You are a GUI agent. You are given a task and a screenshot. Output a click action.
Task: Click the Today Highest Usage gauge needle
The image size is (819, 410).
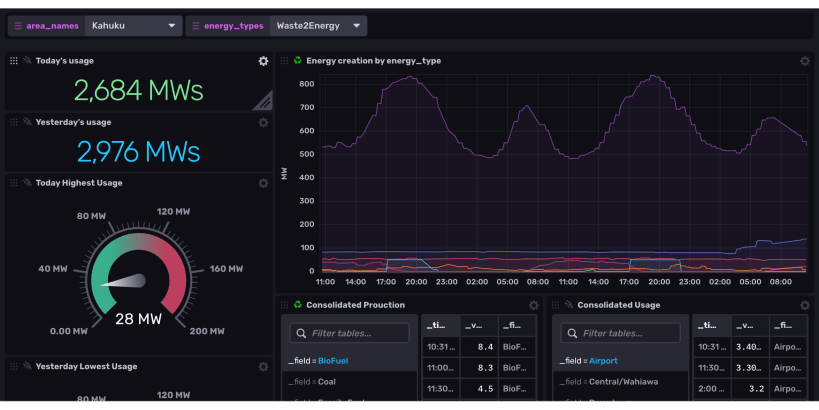click(x=126, y=282)
